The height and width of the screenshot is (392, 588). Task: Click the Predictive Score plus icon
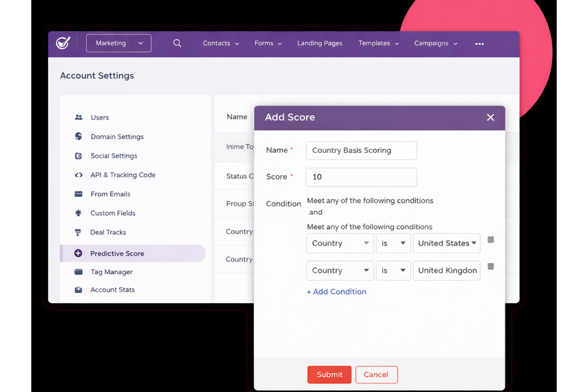click(78, 253)
